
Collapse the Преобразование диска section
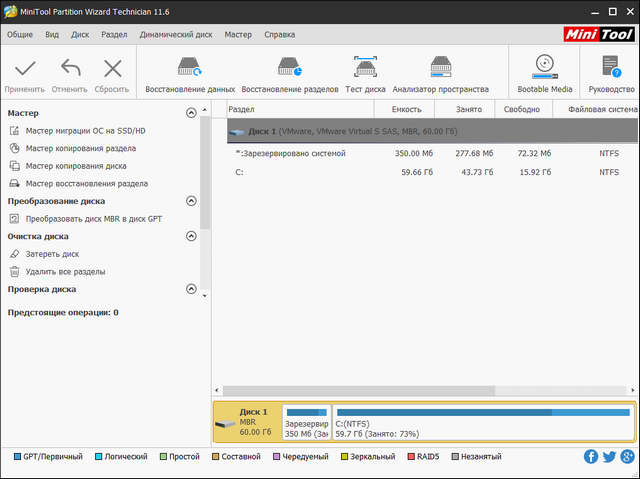[191, 201]
